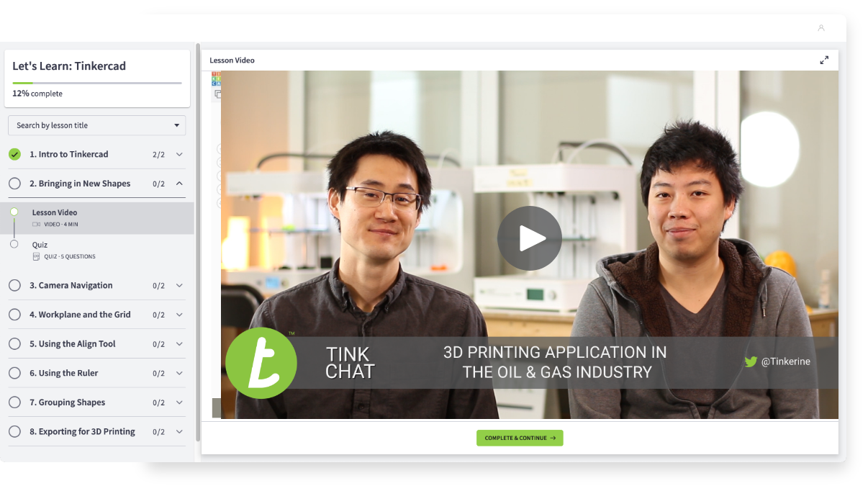Expand the Intro to Tinkercad chevron
This screenshot has width=868, height=491.
(179, 154)
